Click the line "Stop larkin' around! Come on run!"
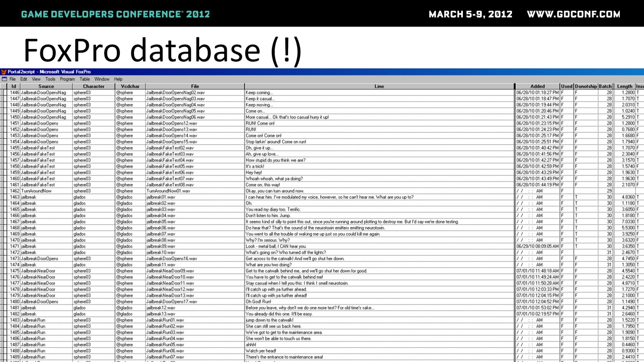This screenshot has height=362, width=644. click(x=276, y=142)
